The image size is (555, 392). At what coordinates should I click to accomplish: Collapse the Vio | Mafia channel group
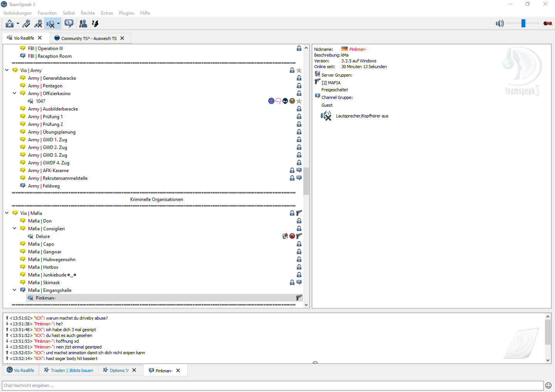click(x=7, y=213)
